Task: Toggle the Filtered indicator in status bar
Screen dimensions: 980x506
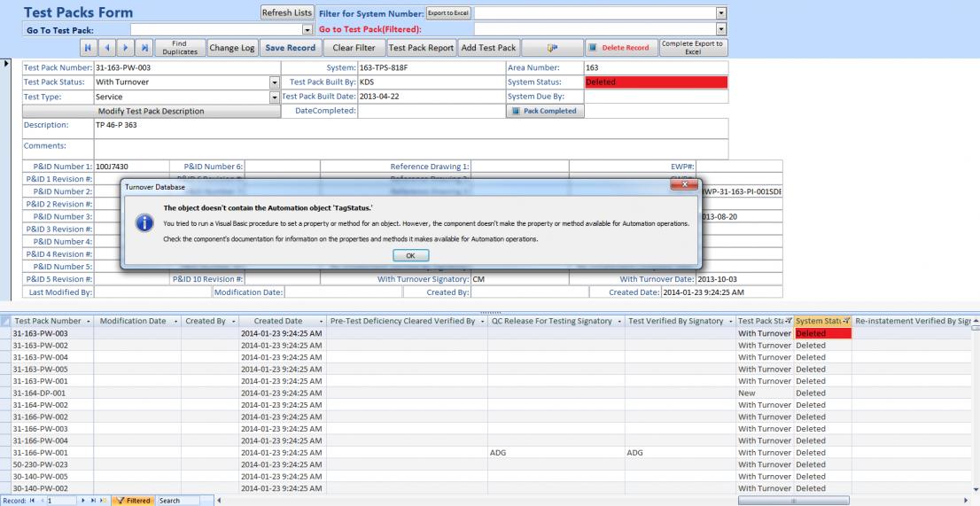Action: click(133, 501)
